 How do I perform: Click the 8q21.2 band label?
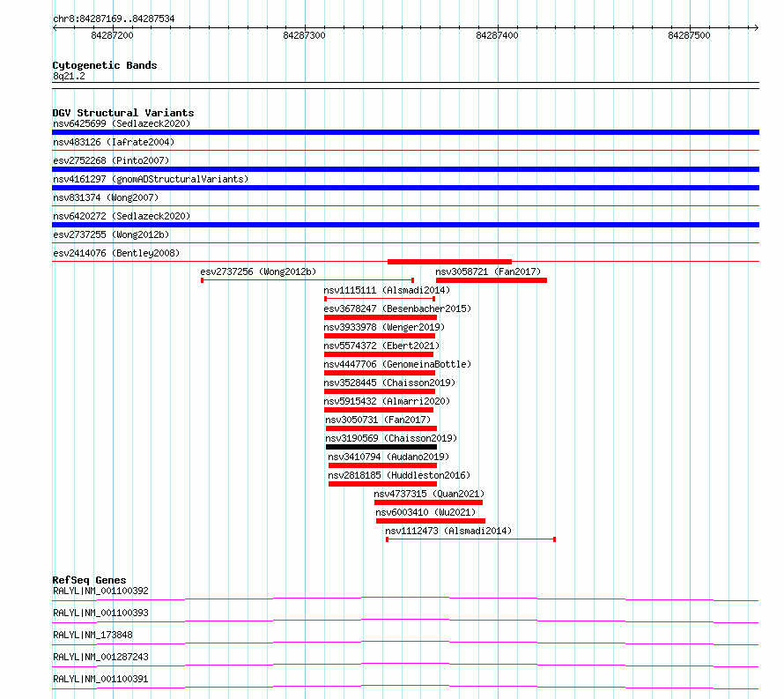pos(69,76)
